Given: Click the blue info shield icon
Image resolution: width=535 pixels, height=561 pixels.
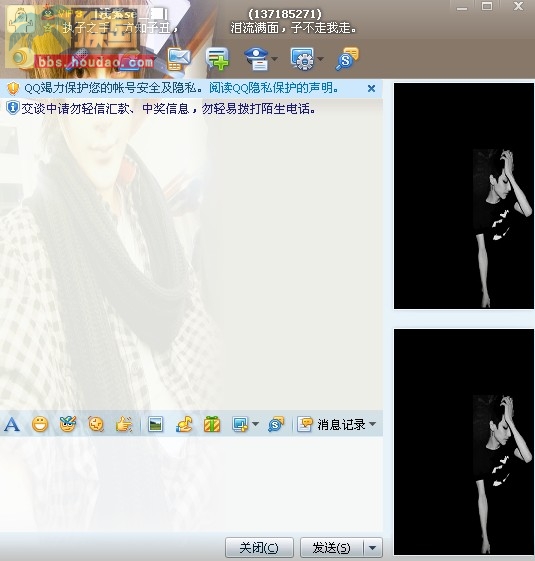Looking at the screenshot, I should (x=13, y=108).
